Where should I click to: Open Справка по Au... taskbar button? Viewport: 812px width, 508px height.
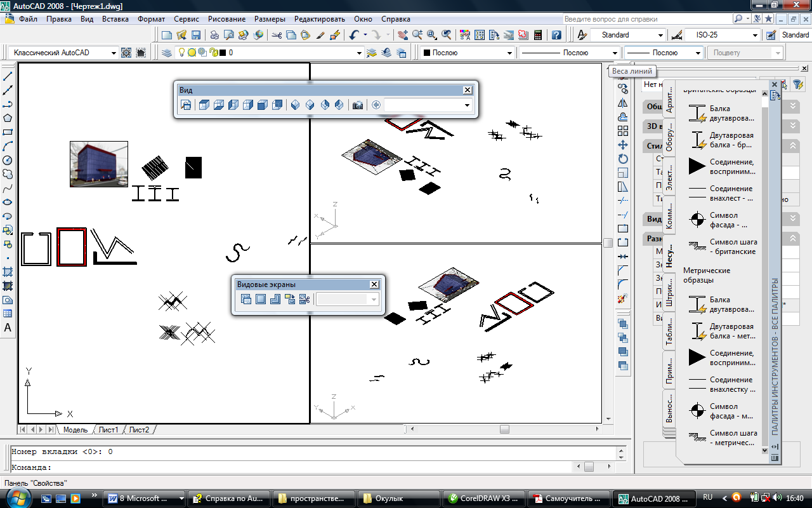point(230,498)
